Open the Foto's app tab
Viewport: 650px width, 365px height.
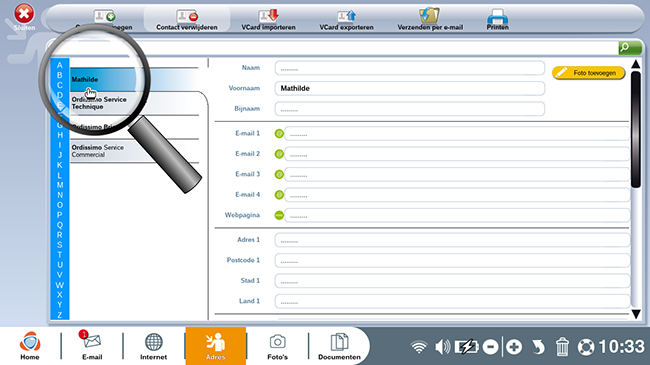point(277,346)
